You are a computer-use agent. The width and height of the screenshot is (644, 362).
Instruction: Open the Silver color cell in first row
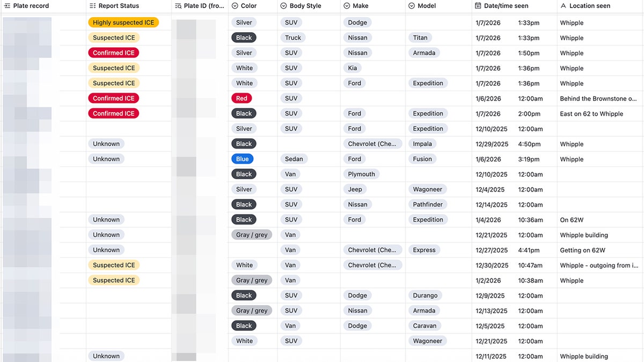pos(244,23)
